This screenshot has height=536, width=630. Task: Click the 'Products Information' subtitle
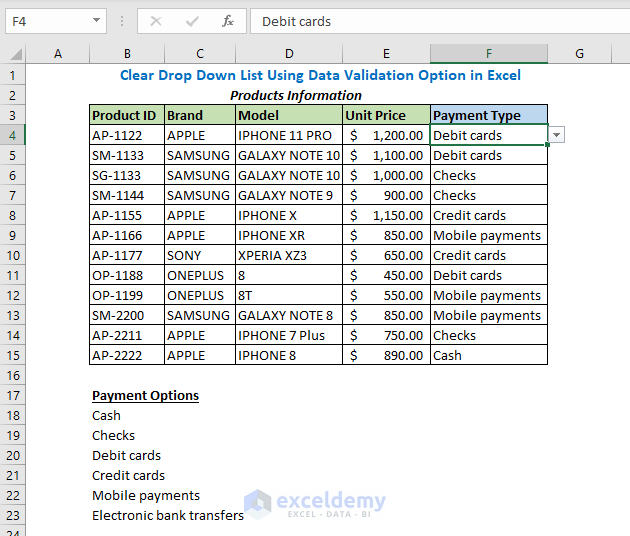(296, 96)
